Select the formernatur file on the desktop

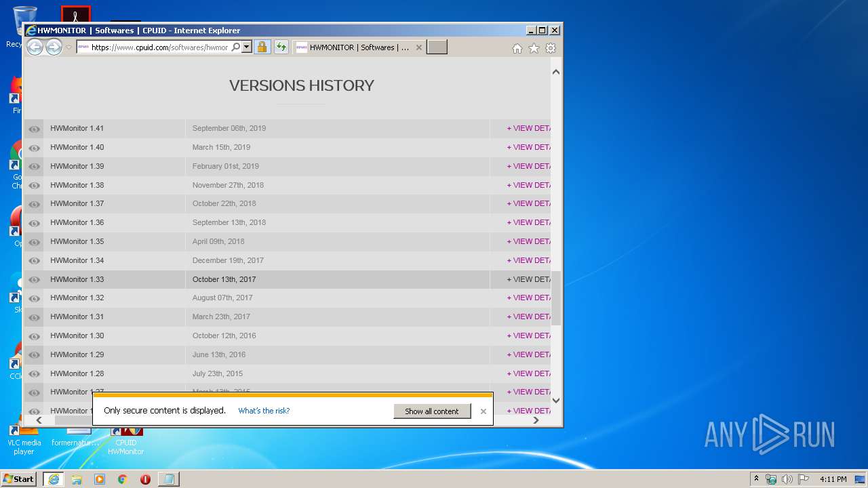point(76,439)
